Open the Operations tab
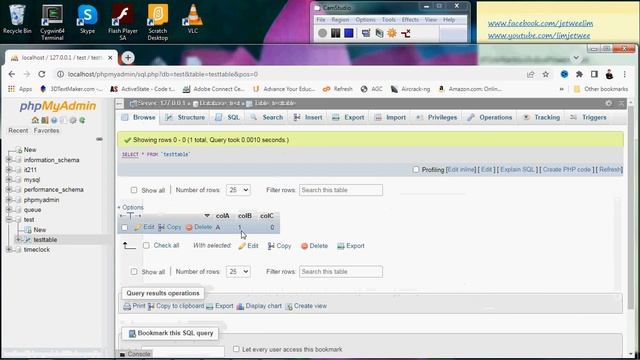The height and width of the screenshot is (360, 640). pos(490,117)
